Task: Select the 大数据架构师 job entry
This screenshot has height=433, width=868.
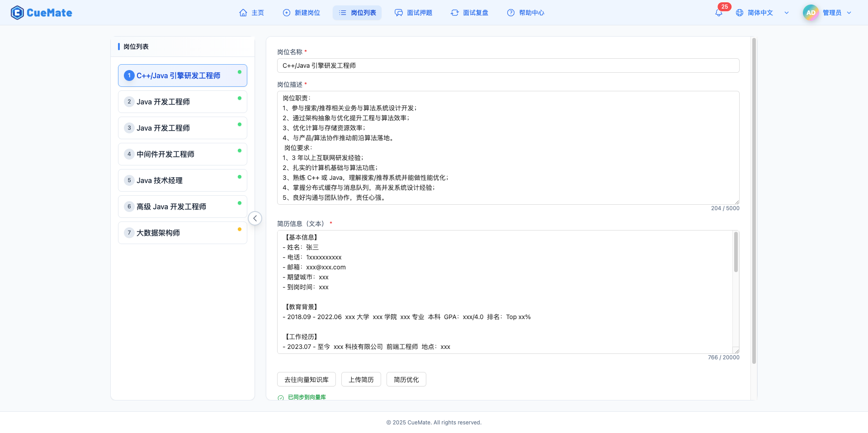Action: click(x=182, y=232)
